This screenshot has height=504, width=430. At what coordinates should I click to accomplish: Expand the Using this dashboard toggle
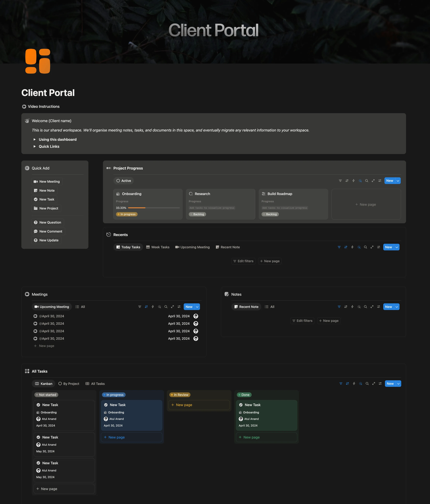coord(34,139)
